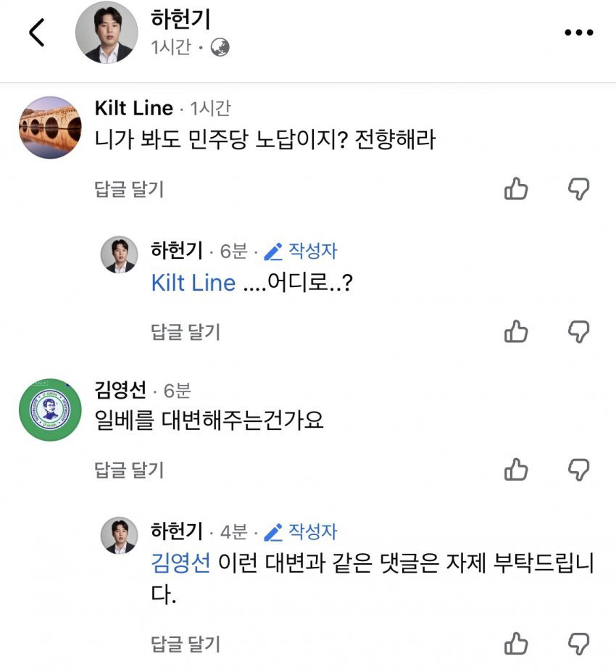Like 김영선's comment with thumbs up

[516, 469]
